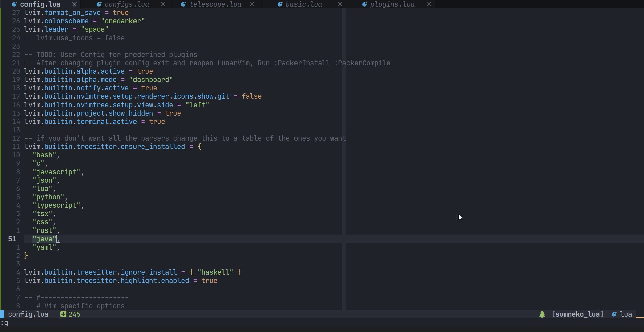Screen dimensions: 644x332
Task: Click the "typescript" parser entry
Action: tap(56, 205)
